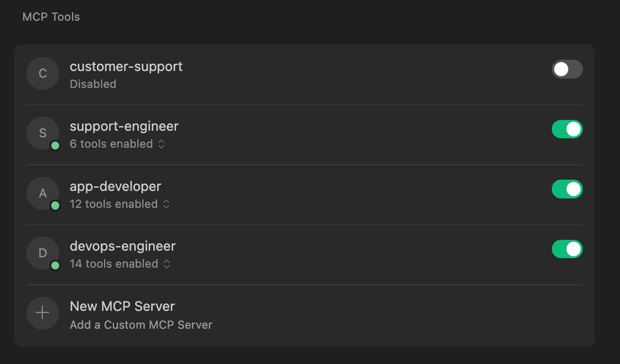Click the plus icon for New MCP Server

pos(42,313)
